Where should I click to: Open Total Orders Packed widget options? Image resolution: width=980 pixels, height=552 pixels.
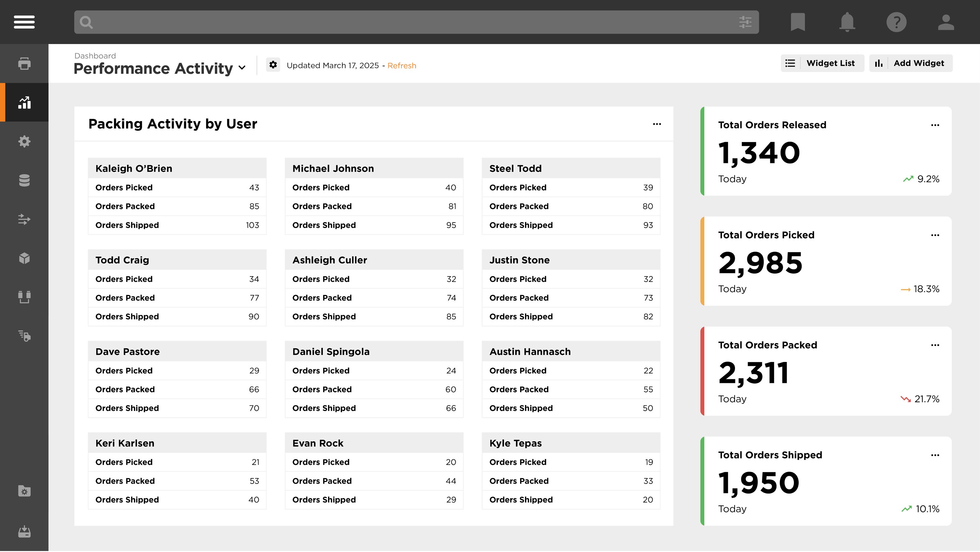coord(935,345)
